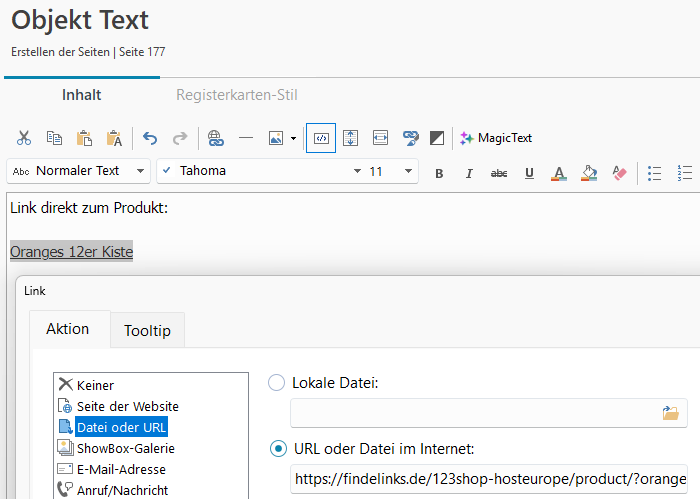
Task: Switch to the Registerkarten-Stil tab
Action: click(237, 95)
